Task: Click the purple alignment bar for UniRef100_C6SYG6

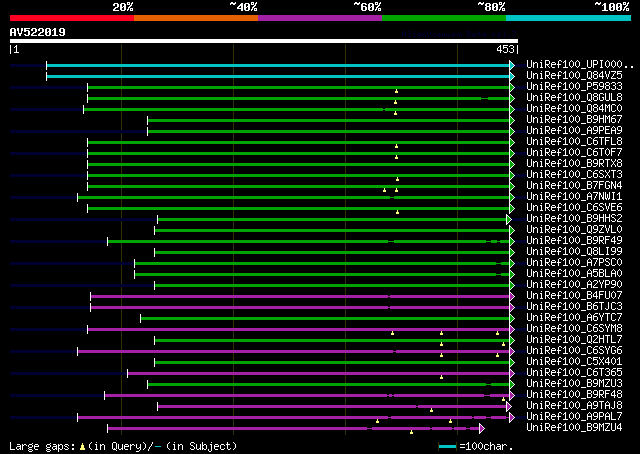Action: click(294, 352)
